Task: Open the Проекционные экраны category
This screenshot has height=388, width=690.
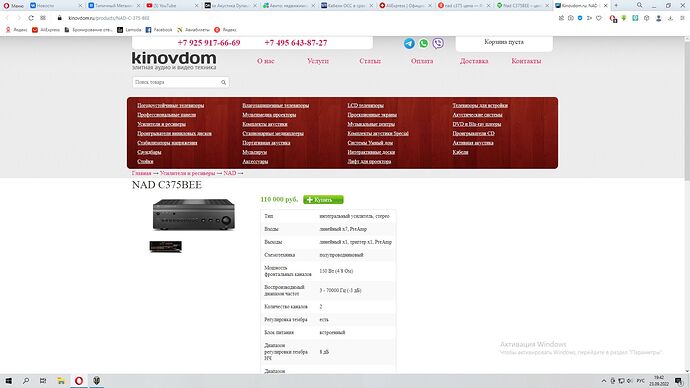Action: point(372,115)
